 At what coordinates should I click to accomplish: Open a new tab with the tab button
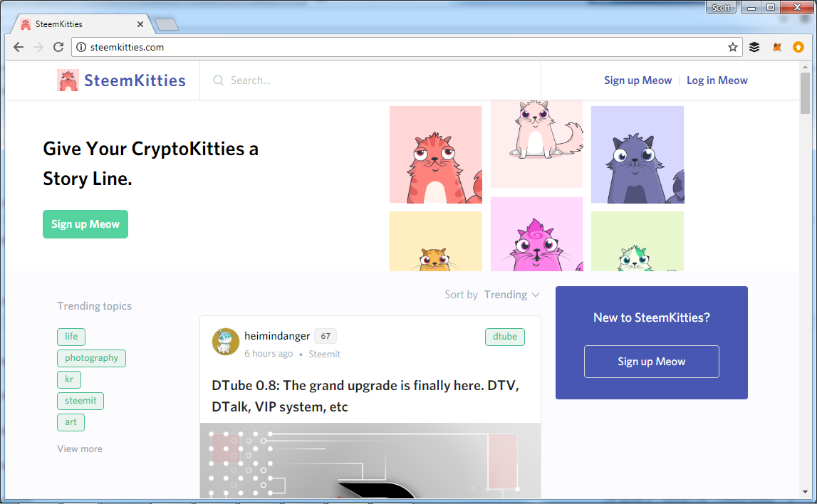pyautogui.click(x=166, y=24)
